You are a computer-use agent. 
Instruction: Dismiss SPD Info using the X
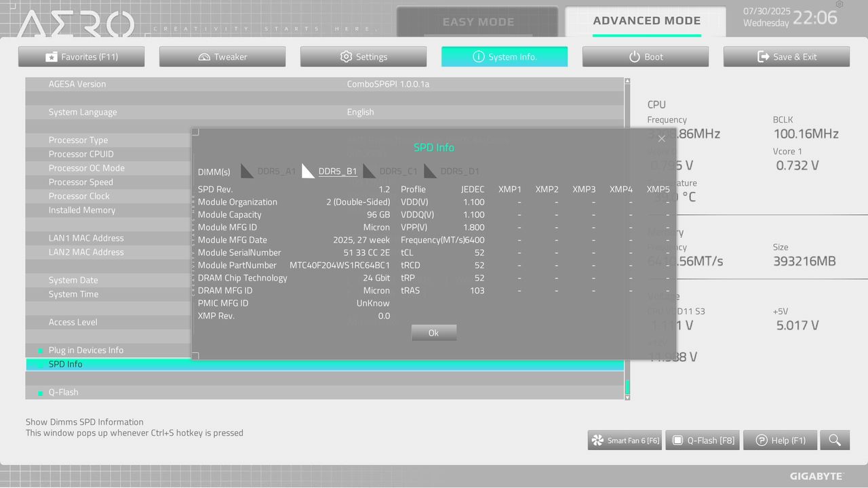point(661,138)
